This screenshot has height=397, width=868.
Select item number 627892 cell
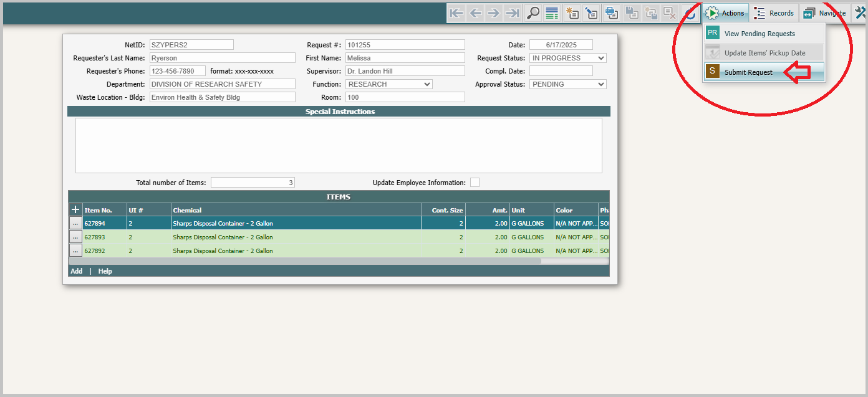pyautogui.click(x=104, y=251)
